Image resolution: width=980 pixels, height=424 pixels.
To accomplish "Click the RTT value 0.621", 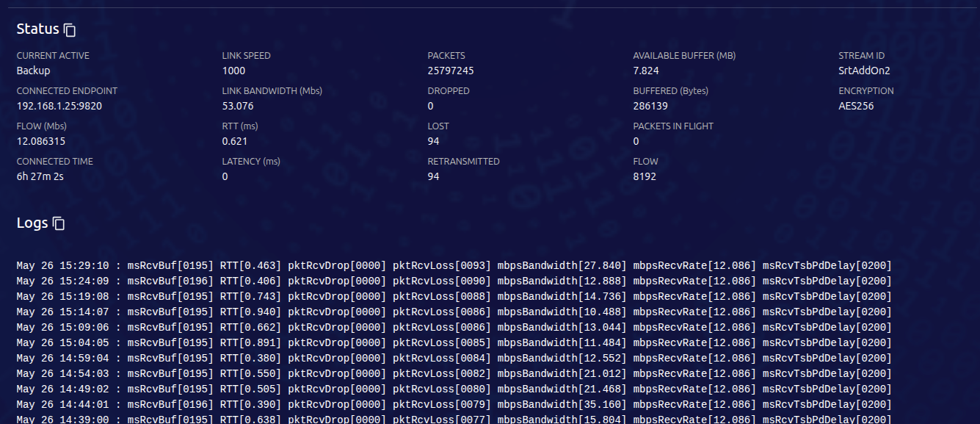I will [233, 141].
